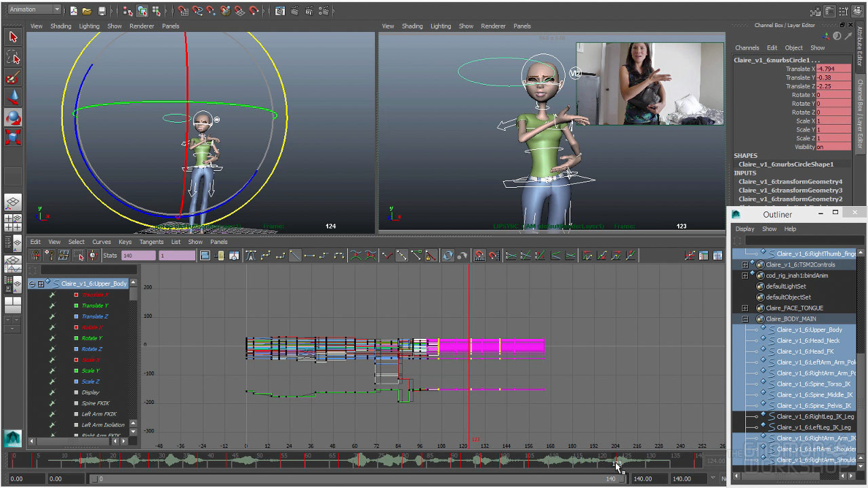This screenshot has width=868, height=488.
Task: Click the Lasso select tool icon
Action: coord(13,57)
